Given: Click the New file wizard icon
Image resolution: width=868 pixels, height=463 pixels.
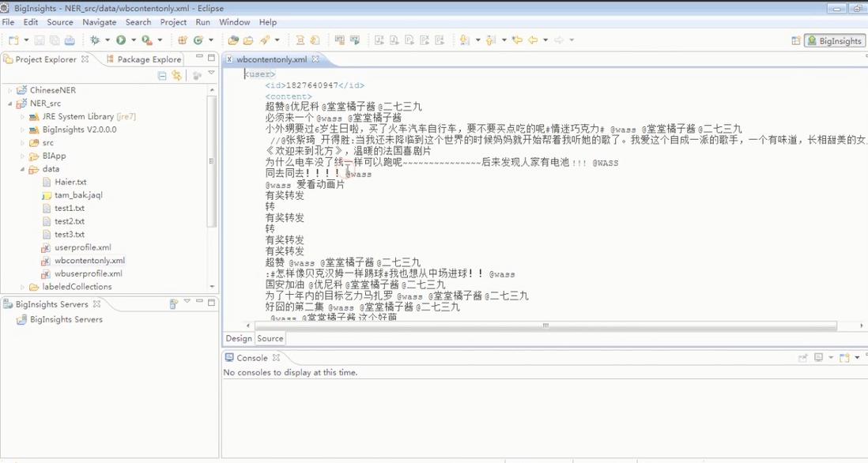Looking at the screenshot, I should tap(14, 40).
